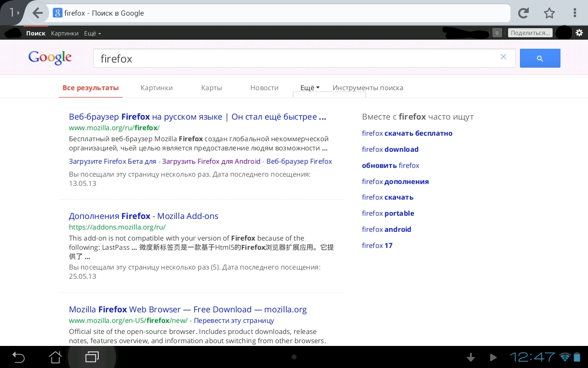Switch to the Картинки results tab
The width and height of the screenshot is (588, 368).
[x=157, y=87]
